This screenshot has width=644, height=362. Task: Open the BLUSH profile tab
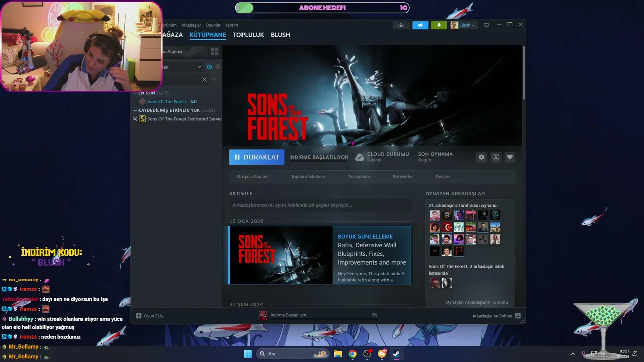280,35
